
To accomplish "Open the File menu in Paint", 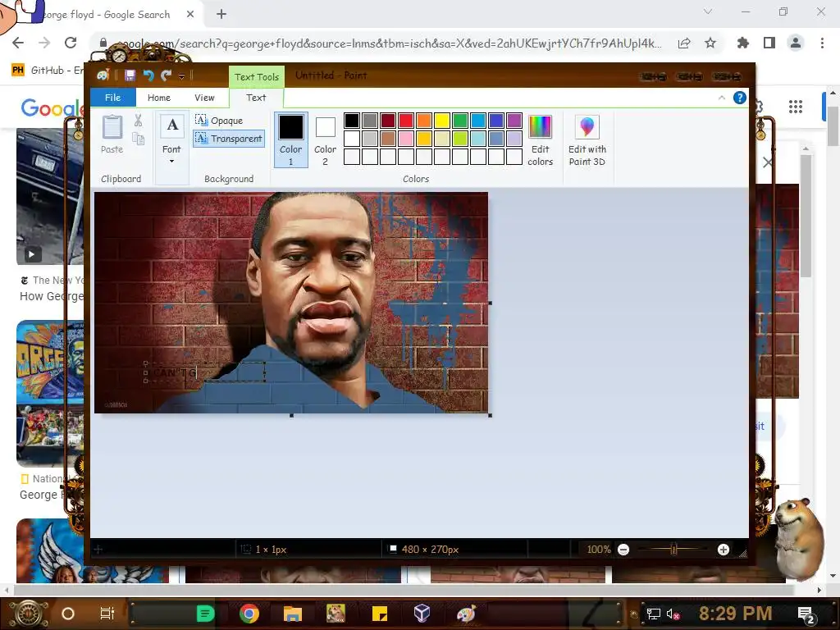I will 112,98.
